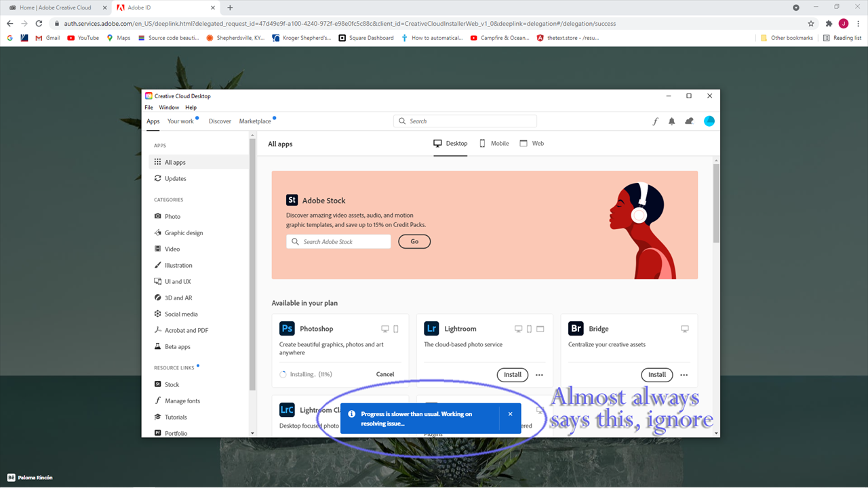Click the Lightroom Classic app icon
Viewport: 868px width, 488px height.
287,410
